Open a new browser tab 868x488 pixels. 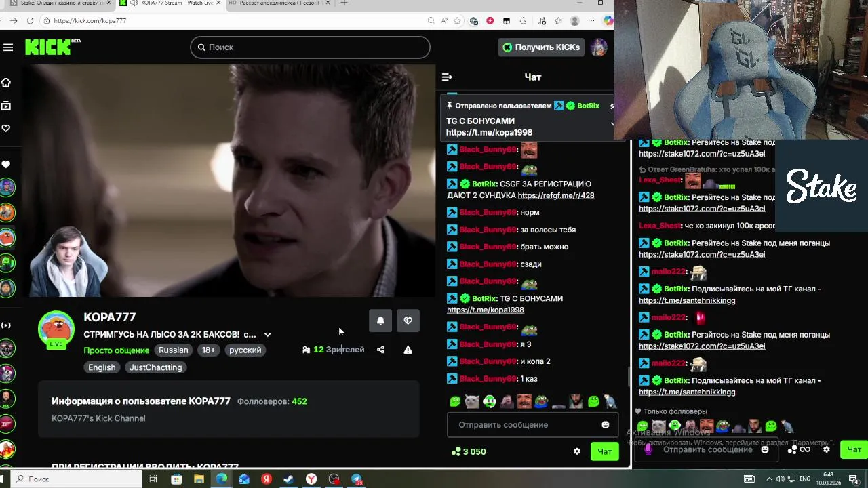pos(344,3)
